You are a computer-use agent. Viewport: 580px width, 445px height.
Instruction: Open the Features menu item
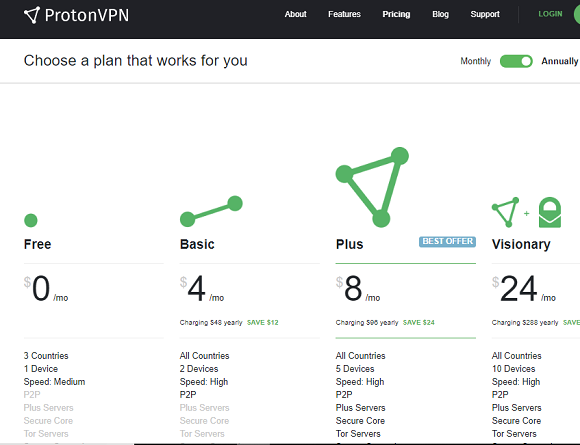[x=344, y=14]
